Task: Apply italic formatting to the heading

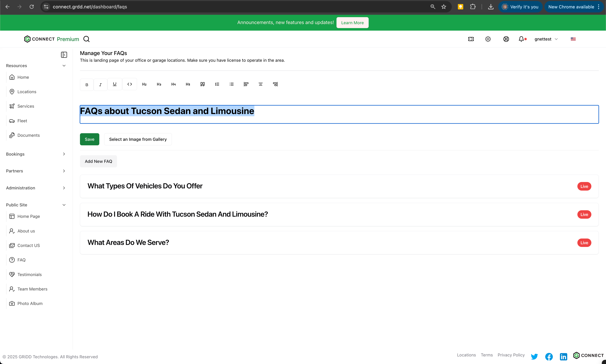Action: (x=100, y=85)
